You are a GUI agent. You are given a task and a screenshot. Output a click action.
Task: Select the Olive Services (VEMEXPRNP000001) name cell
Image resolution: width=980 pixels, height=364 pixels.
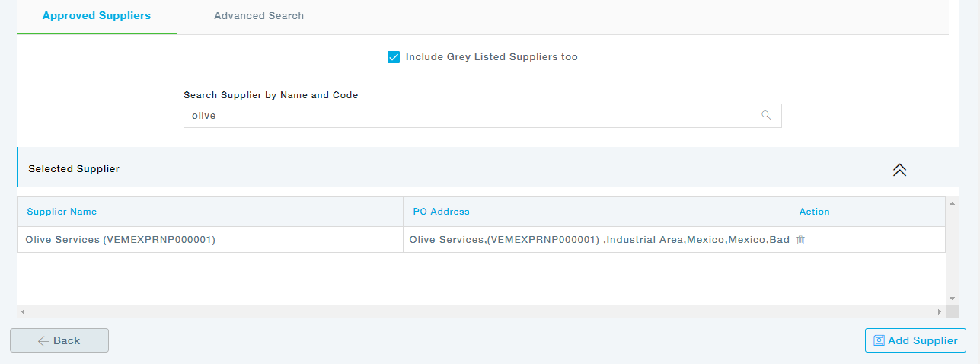pyautogui.click(x=120, y=240)
